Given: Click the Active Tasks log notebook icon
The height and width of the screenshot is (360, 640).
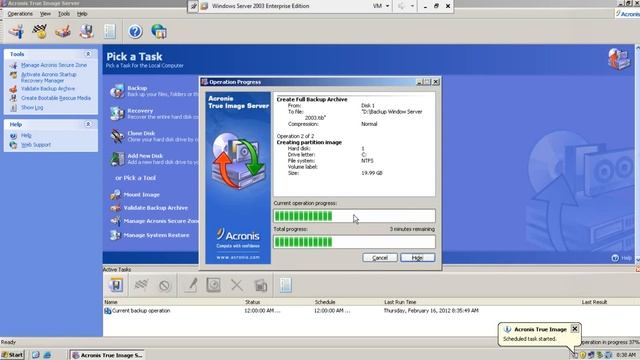Looking at the screenshot, I should [285, 285].
